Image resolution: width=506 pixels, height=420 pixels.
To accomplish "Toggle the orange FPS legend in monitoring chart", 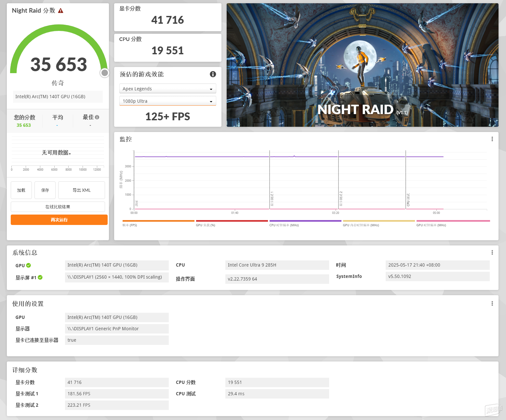I will click(x=158, y=223).
